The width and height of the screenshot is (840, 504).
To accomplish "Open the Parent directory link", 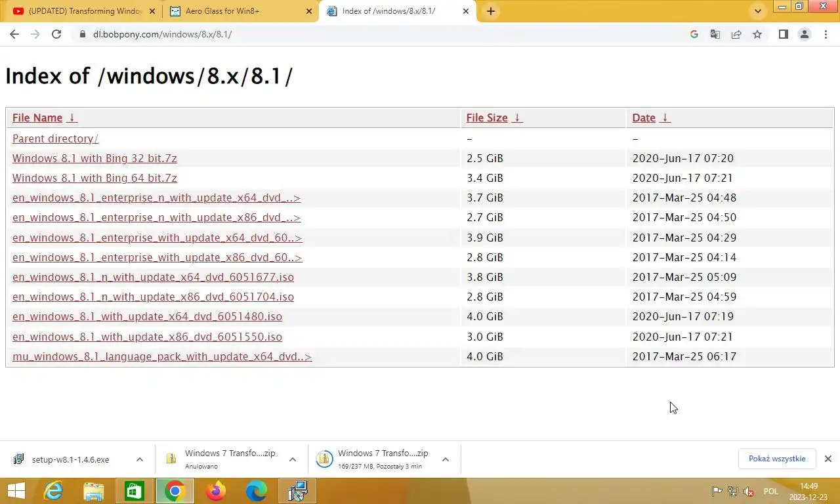I will 55,138.
